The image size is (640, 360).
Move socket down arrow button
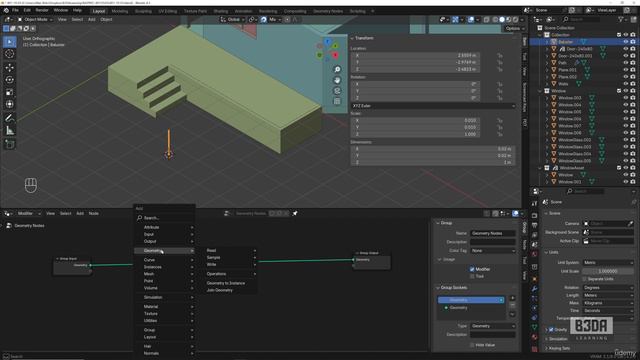[512, 314]
